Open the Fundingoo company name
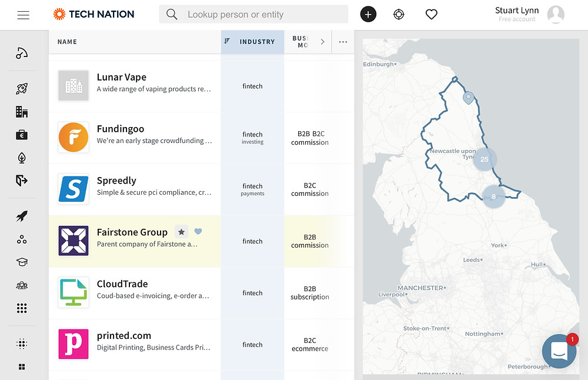The width and height of the screenshot is (588, 380). click(121, 129)
